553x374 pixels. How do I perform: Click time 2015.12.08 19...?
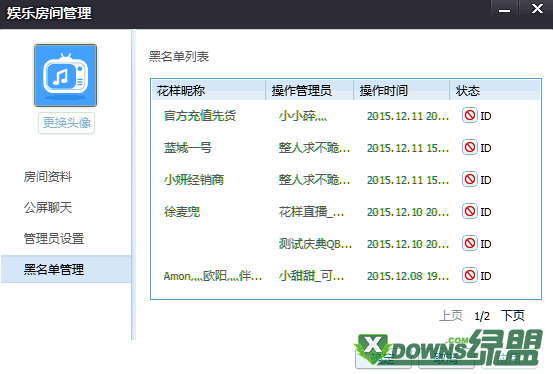tap(408, 276)
